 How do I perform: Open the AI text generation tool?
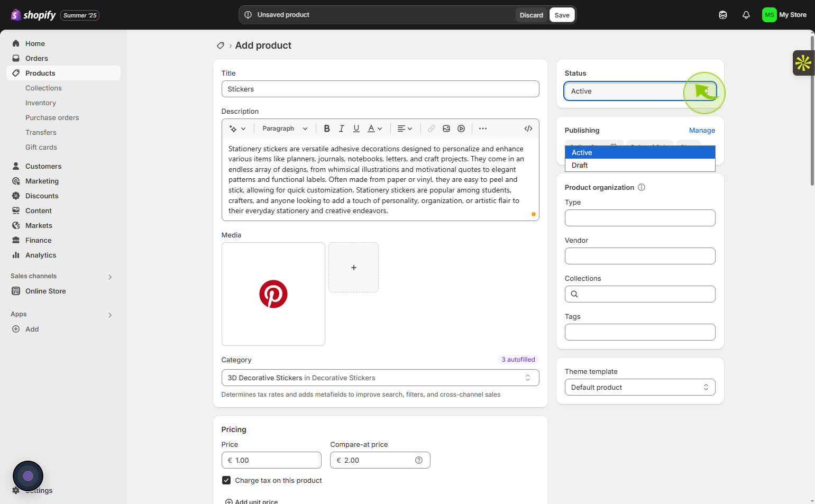point(237,129)
